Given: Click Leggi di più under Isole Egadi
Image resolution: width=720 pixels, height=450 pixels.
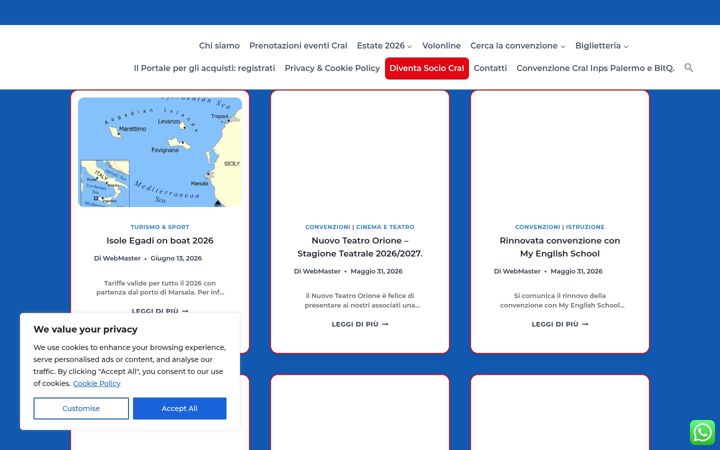Looking at the screenshot, I should click(x=160, y=311).
